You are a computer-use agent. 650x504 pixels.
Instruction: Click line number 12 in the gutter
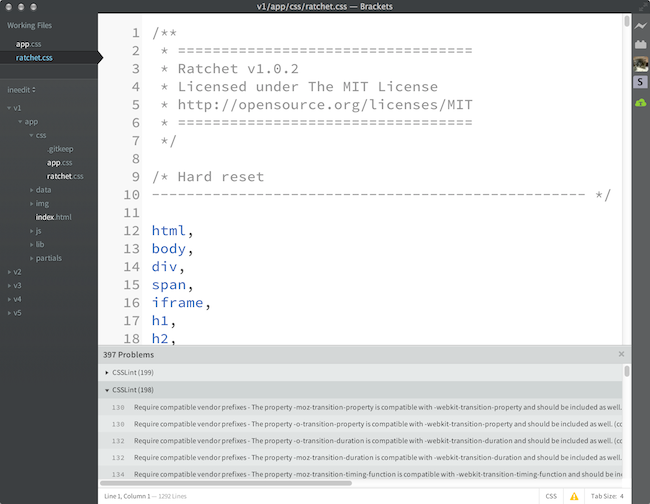coord(131,230)
